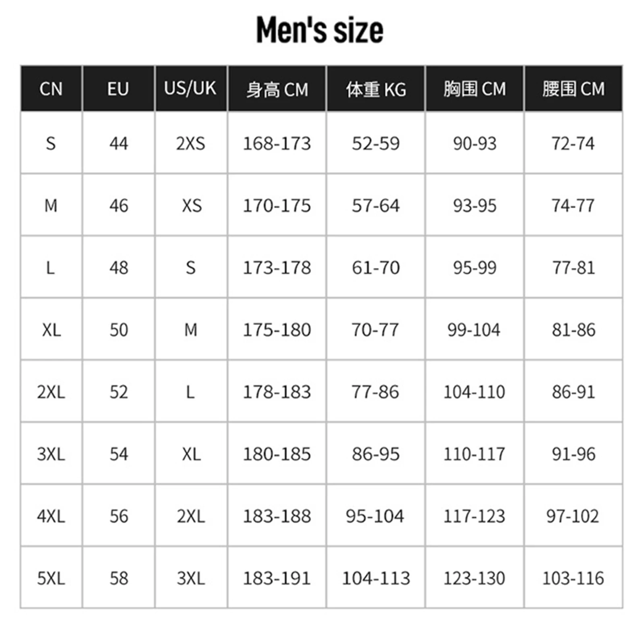Click the EU column header
Screen dimensions: 644x644
tap(118, 89)
